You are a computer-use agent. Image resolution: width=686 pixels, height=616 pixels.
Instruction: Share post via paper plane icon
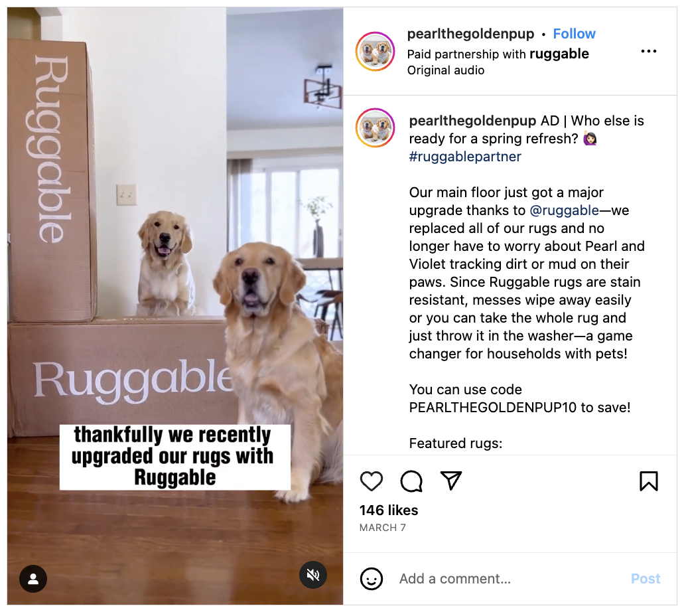(x=451, y=481)
